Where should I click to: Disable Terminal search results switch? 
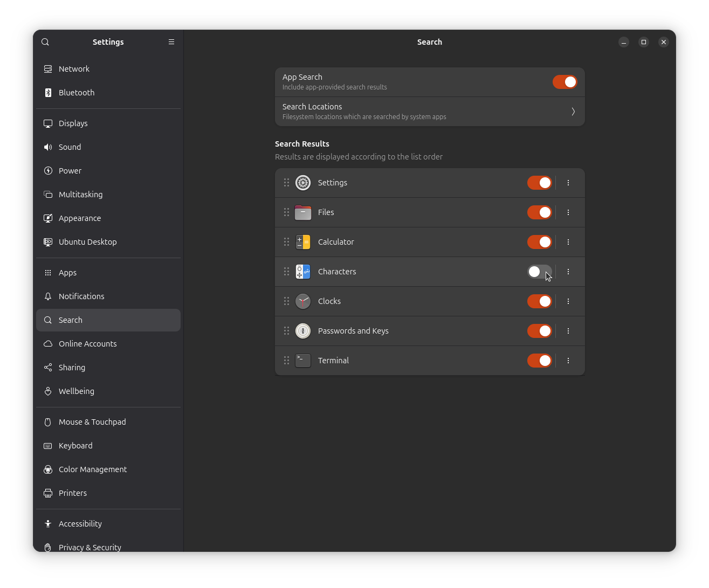[539, 361]
